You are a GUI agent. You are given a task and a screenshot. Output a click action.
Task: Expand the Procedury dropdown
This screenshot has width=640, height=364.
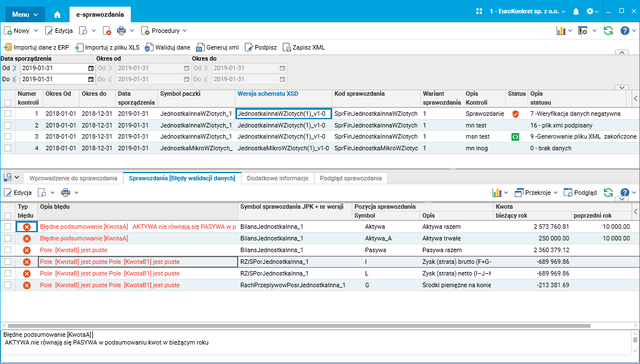coord(165,31)
